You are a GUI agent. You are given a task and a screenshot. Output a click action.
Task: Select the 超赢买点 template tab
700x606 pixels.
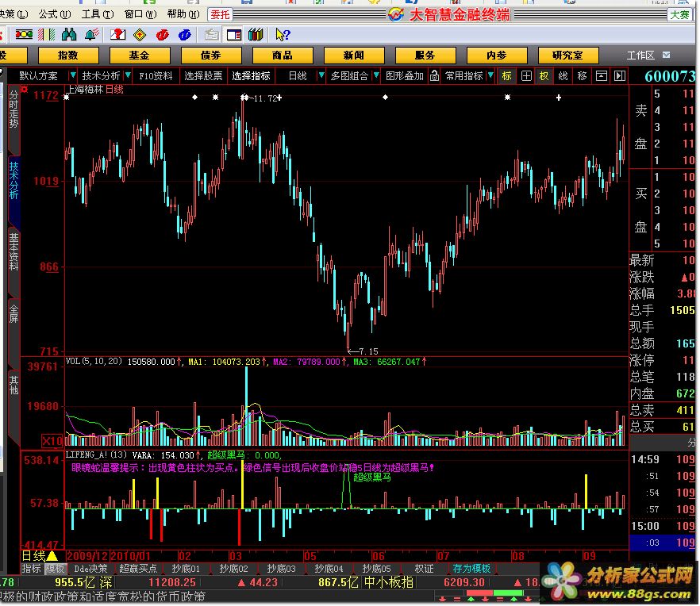click(x=138, y=569)
